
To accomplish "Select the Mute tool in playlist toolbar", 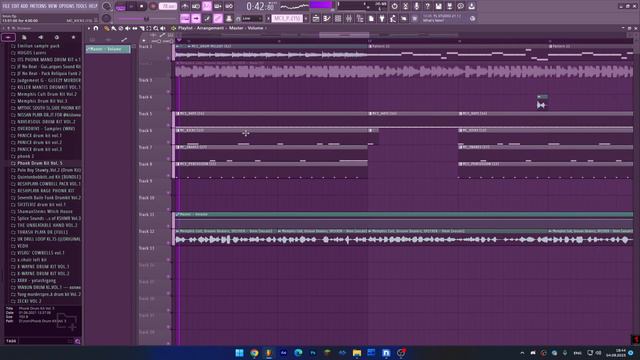I will click(127, 28).
